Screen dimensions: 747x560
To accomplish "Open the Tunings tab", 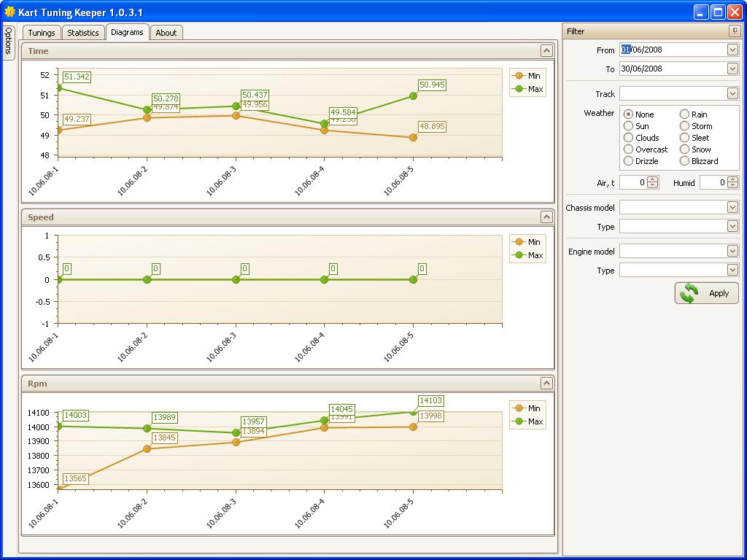I will coord(42,33).
